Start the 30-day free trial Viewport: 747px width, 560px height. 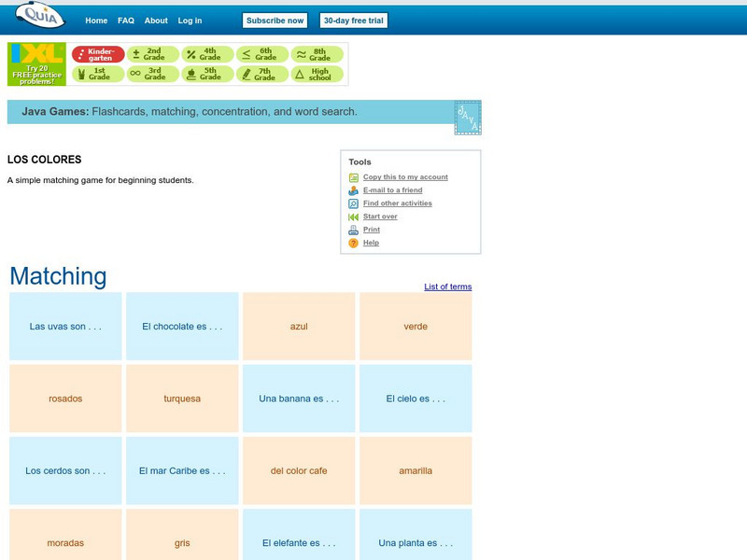(x=354, y=20)
